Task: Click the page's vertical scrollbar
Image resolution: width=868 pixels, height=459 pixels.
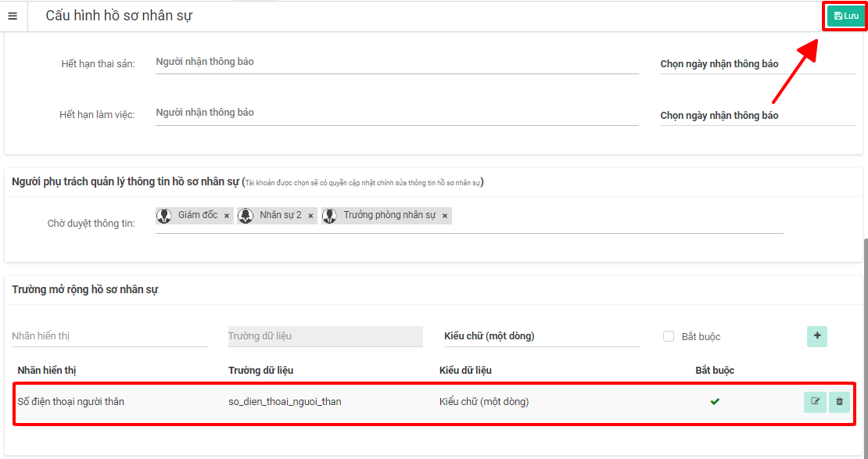Action: pos(864,344)
